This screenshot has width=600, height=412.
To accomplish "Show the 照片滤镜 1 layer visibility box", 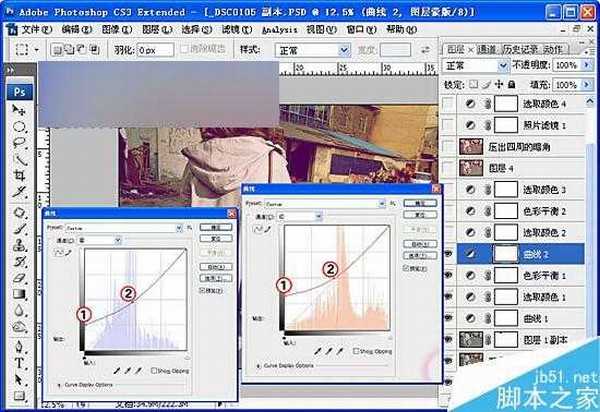I will tap(448, 125).
